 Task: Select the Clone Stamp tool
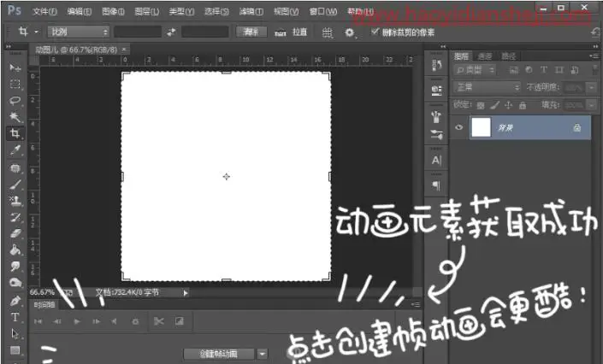tap(15, 200)
